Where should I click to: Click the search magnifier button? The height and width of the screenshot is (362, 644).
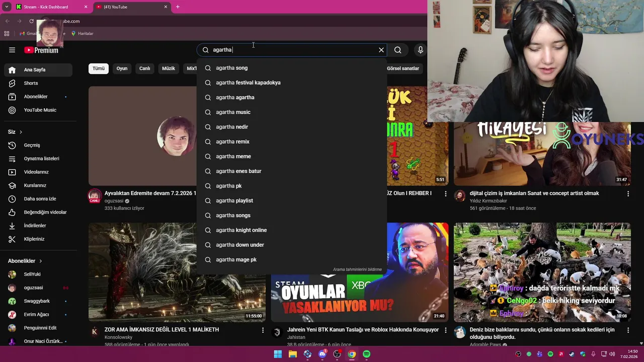click(x=398, y=50)
